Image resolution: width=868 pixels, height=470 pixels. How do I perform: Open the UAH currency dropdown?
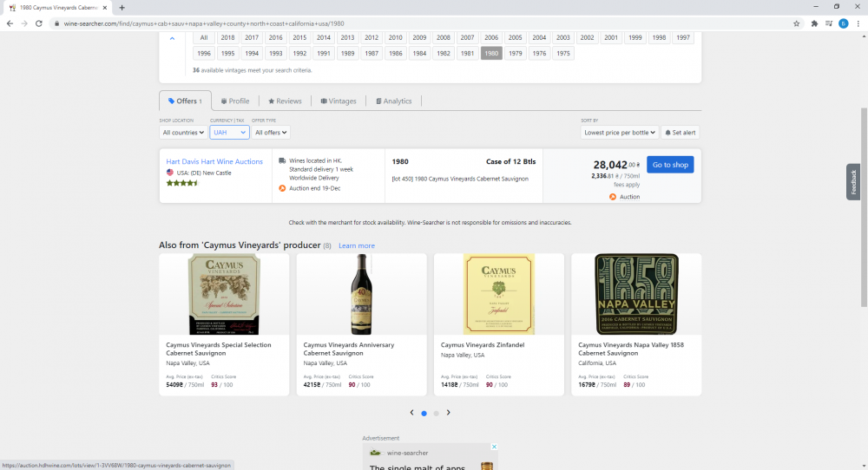(x=229, y=133)
